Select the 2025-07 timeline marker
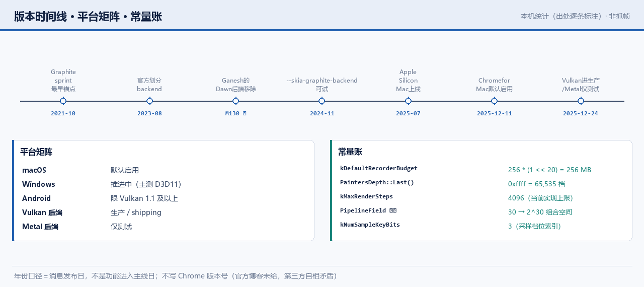The image size is (644, 287). click(408, 101)
